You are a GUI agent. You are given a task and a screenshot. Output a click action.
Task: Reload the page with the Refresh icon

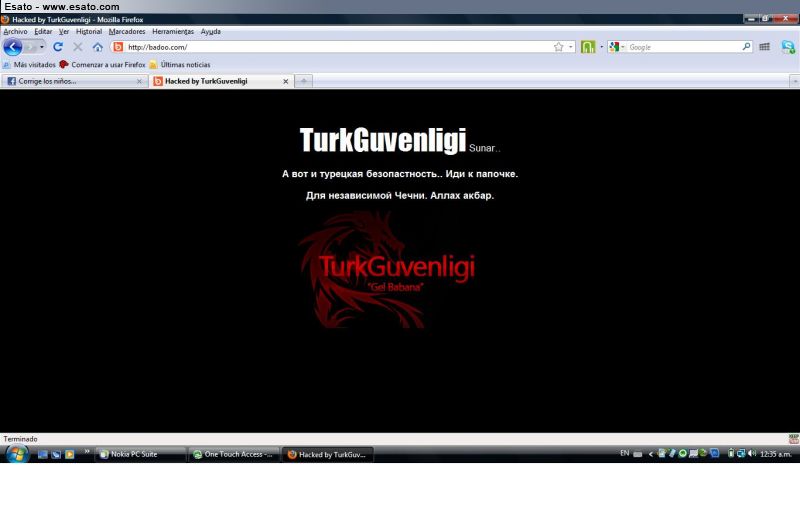58,47
